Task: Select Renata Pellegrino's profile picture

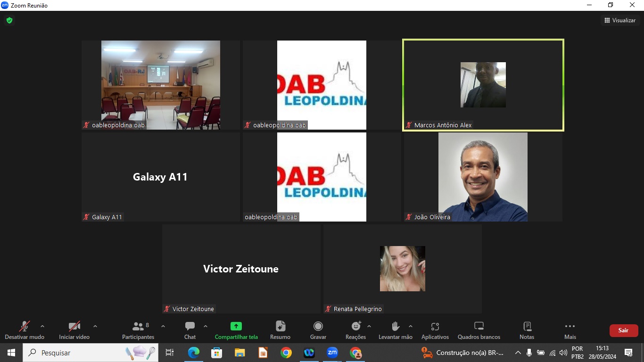Action: [x=403, y=269]
